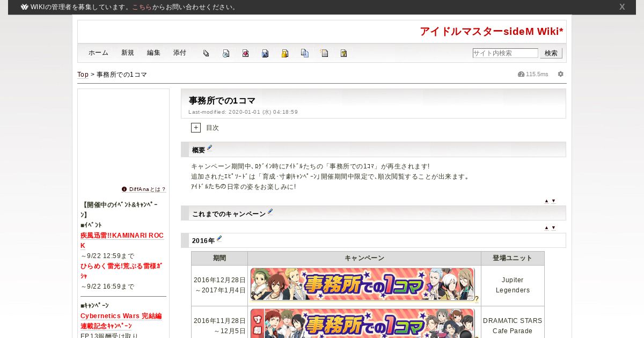The width and height of the screenshot is (644, 338).
Task: Click the Jupiter Legenders campaign banner image
Action: click(362, 284)
